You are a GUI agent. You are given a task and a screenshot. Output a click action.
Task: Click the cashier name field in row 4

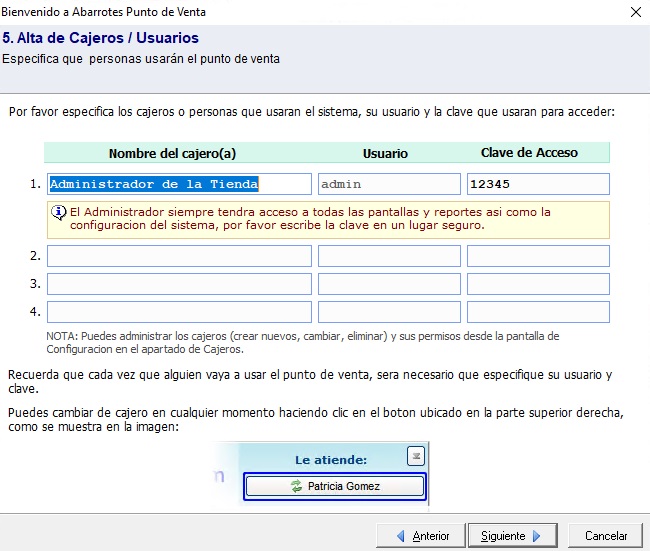(179, 312)
